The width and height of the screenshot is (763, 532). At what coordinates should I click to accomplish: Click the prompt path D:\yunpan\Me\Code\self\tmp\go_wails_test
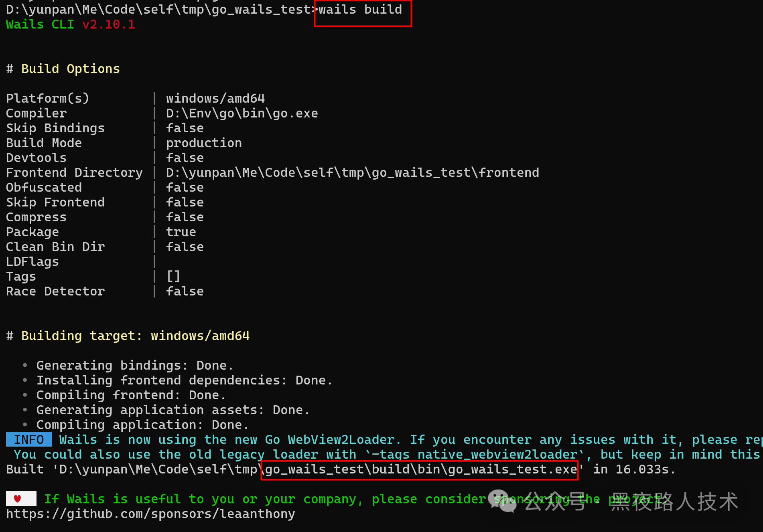point(158,9)
